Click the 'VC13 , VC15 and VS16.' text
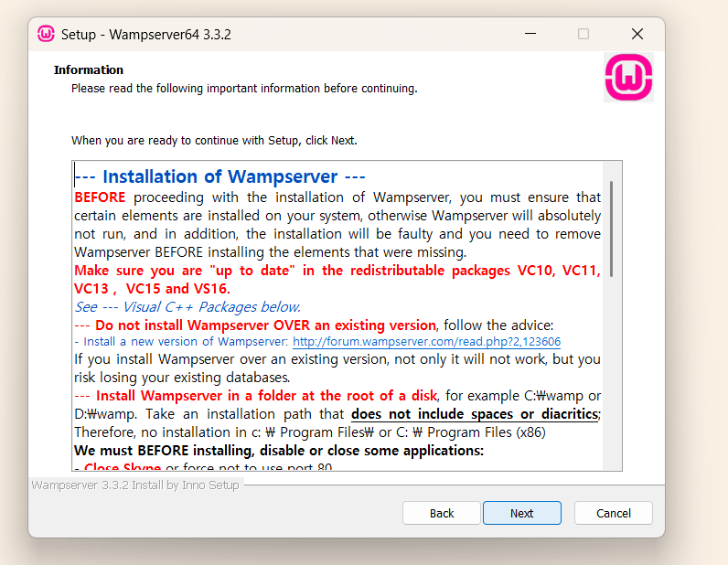The image size is (728, 565). tap(153, 289)
